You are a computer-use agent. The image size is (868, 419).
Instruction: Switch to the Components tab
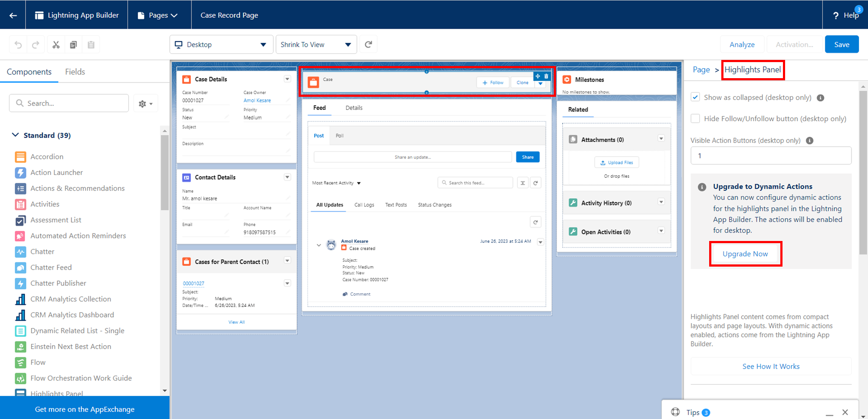[29, 72]
